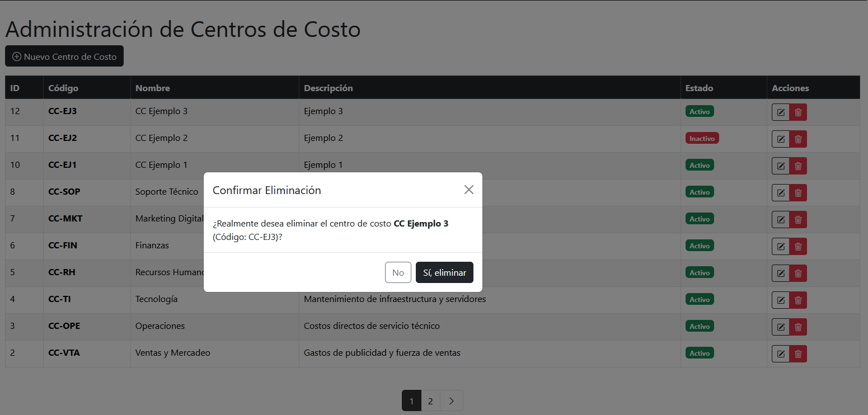Open the Nuevo Centro de Costo dialog
Image resolution: width=868 pixels, height=415 pixels.
tap(64, 56)
